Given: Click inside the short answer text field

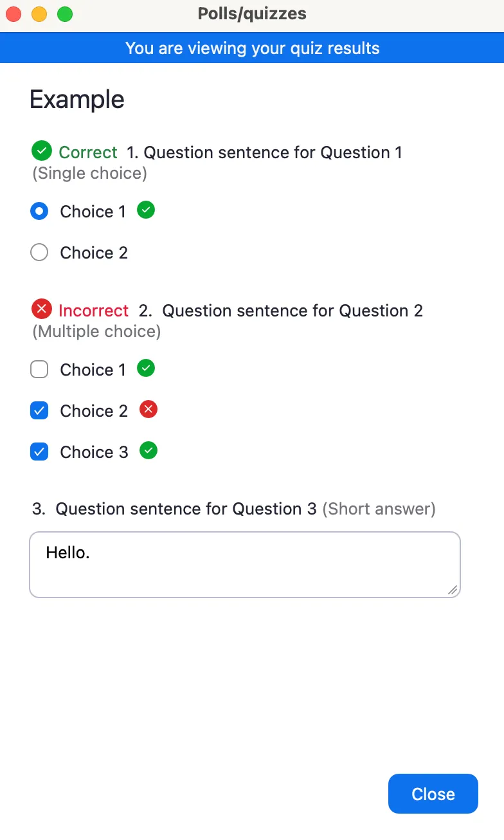Looking at the screenshot, I should click(244, 564).
